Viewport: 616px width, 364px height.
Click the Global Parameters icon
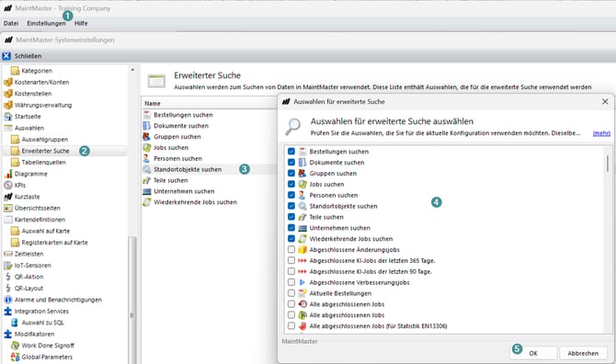coord(15,357)
